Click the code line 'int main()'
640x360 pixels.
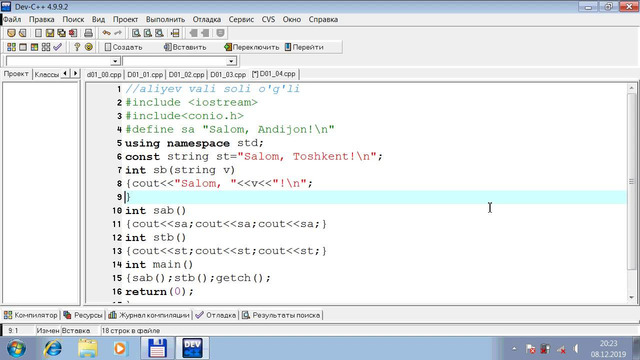[x=159, y=264]
